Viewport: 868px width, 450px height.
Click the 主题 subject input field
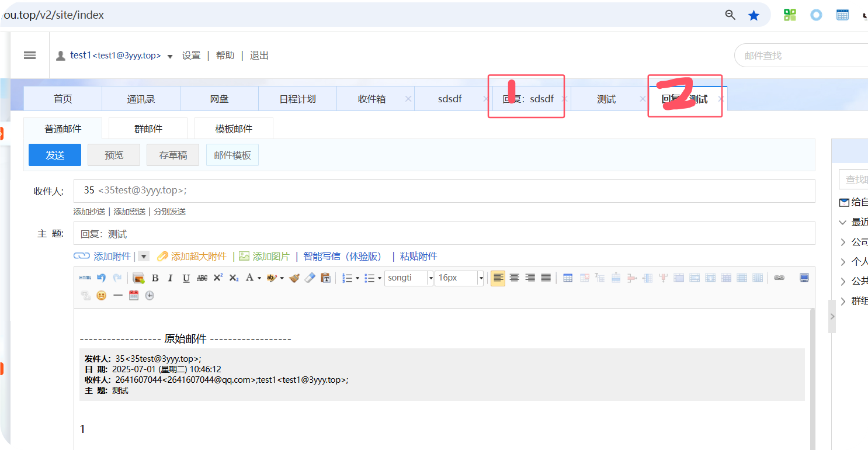(x=444, y=234)
